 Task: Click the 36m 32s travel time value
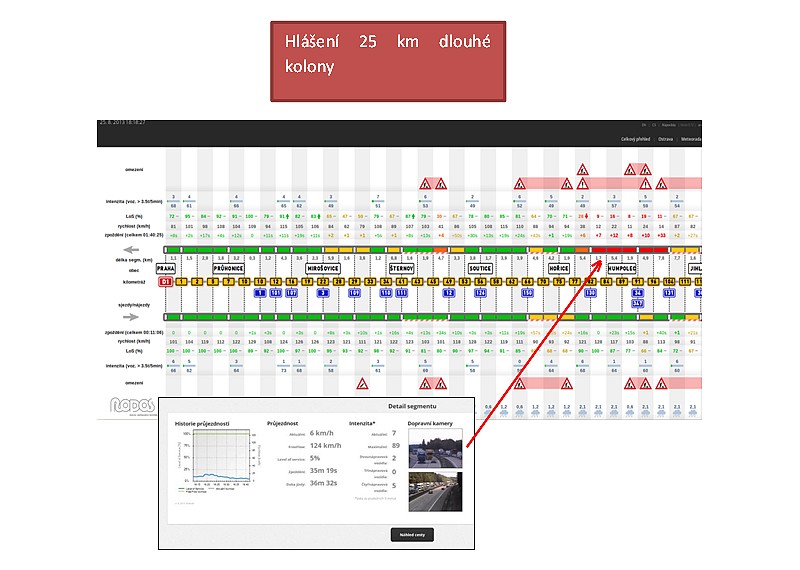point(323,483)
